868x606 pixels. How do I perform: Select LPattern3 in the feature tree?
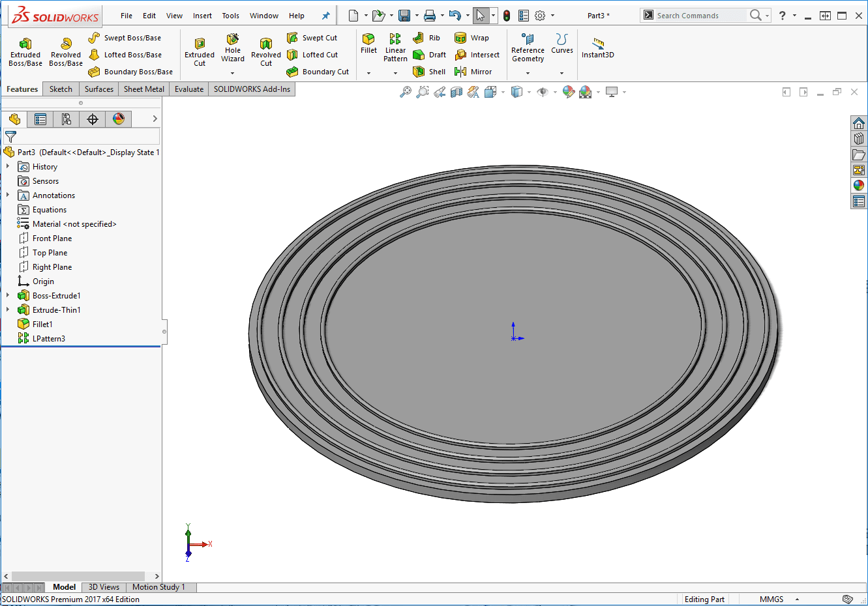[48, 339]
